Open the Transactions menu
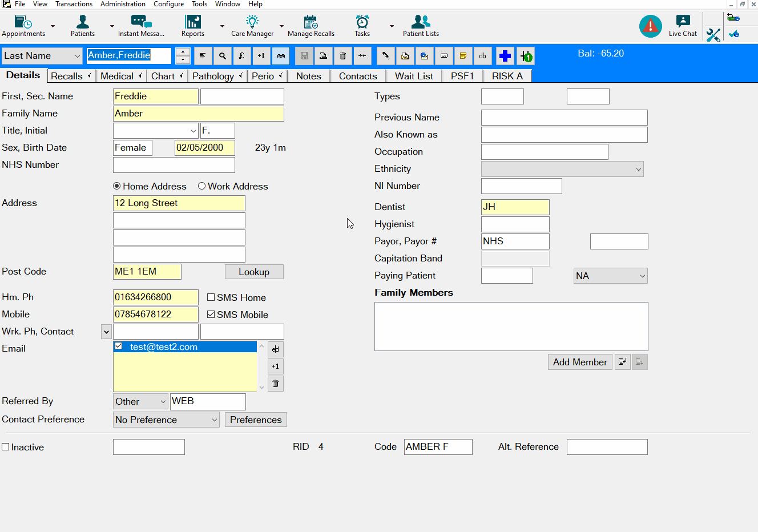Viewport: 758px width, 532px height. coord(74,4)
